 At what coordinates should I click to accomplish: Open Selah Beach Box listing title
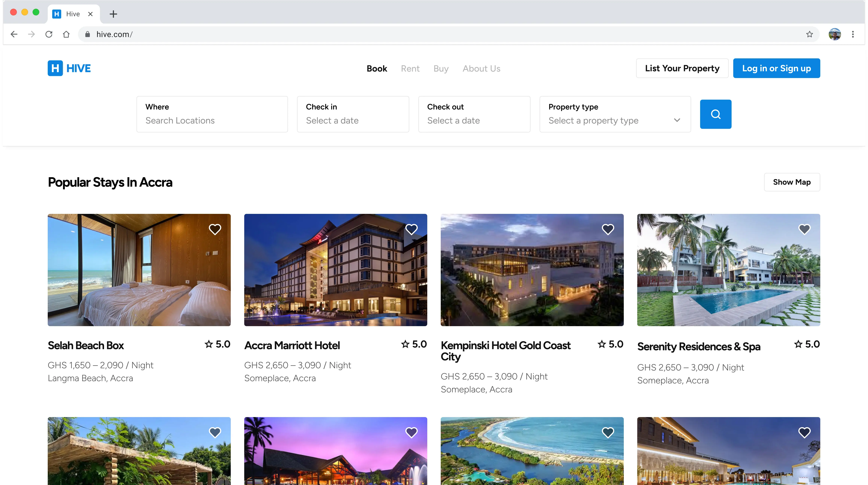[86, 346]
